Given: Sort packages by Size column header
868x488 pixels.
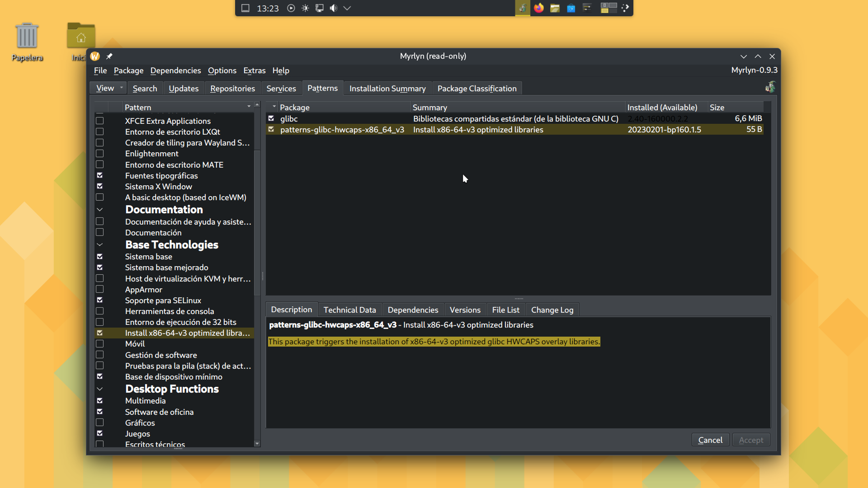Looking at the screenshot, I should [735, 107].
